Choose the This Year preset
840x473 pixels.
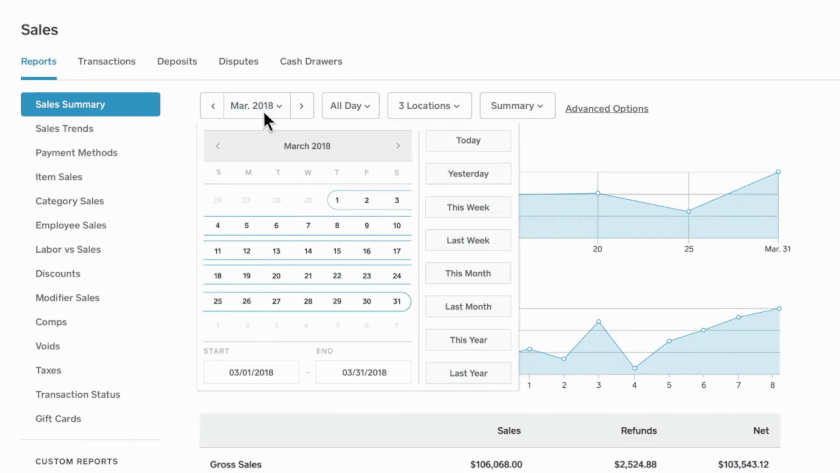pos(468,340)
